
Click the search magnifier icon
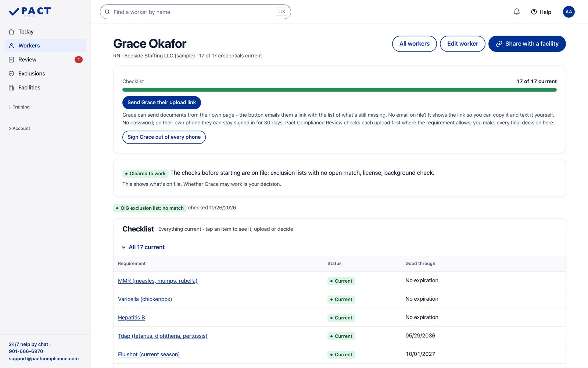click(x=107, y=12)
